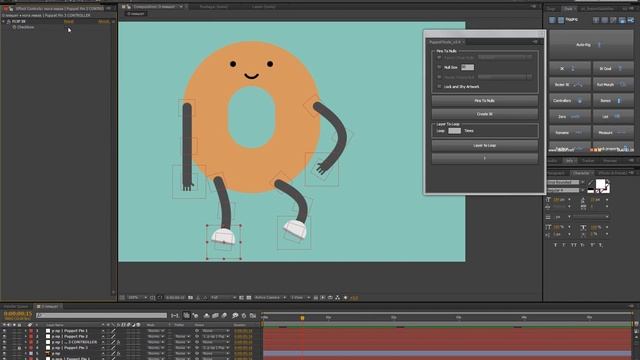
Task: Take Snapshot with camera icon
Action: (x=191, y=298)
